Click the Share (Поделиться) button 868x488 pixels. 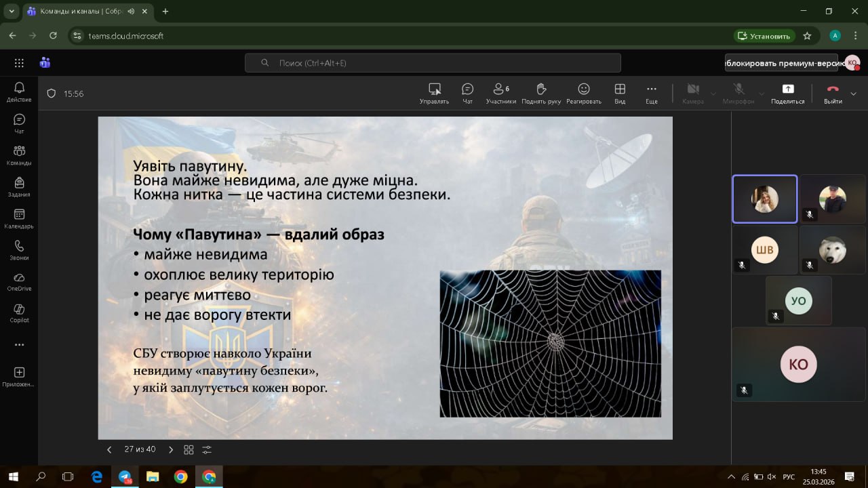(x=787, y=93)
